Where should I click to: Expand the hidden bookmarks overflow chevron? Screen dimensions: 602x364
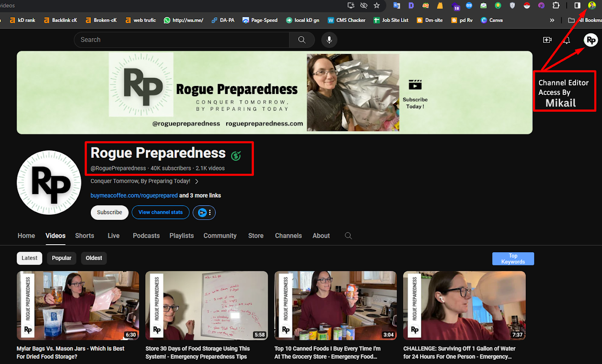tap(552, 20)
